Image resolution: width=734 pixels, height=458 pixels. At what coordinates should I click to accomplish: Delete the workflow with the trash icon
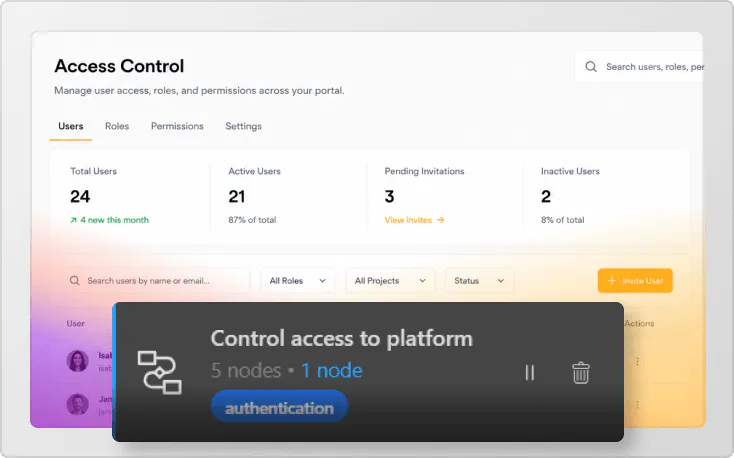coord(580,373)
